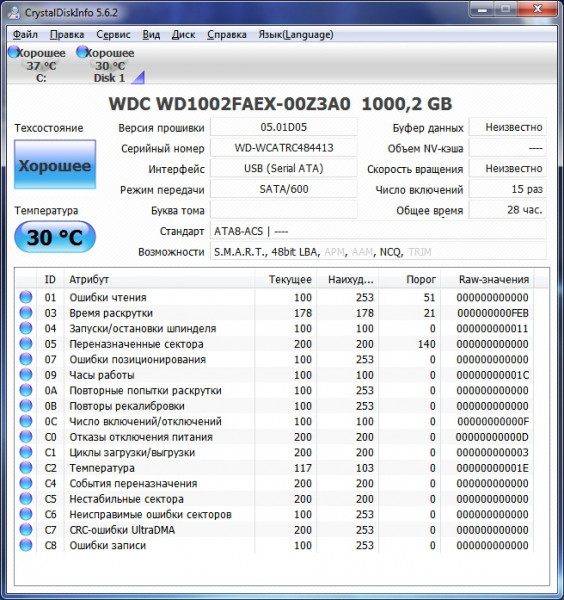Click the Общее время value 28 час.

(x=508, y=210)
